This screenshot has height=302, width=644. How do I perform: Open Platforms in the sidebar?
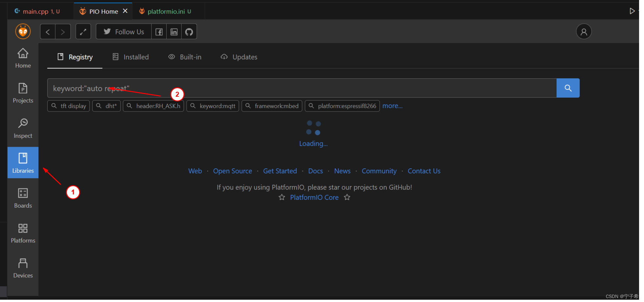coord(23,234)
